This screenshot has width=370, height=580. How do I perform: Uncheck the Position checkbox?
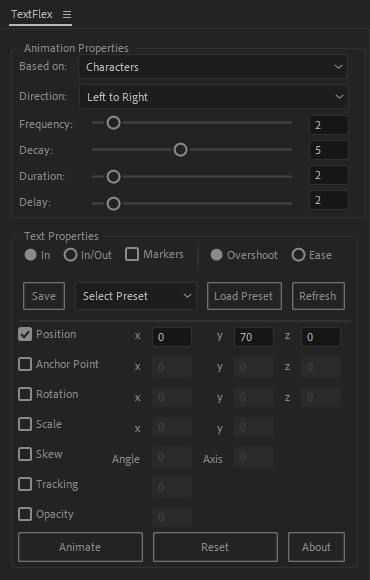25,334
